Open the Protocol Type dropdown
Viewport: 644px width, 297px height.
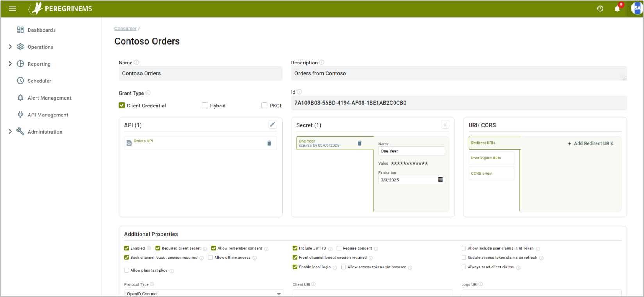(x=204, y=293)
